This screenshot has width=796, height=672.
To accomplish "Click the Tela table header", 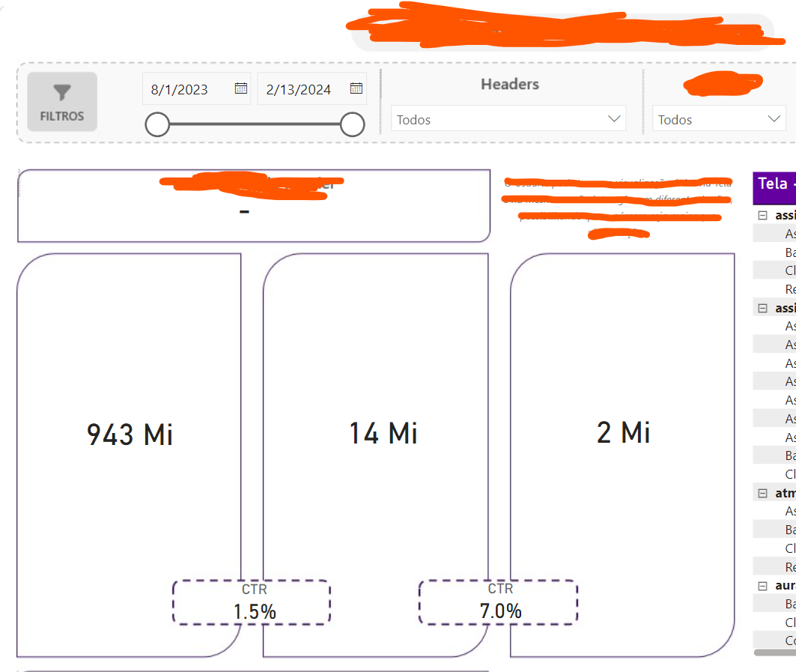I will tap(775, 188).
